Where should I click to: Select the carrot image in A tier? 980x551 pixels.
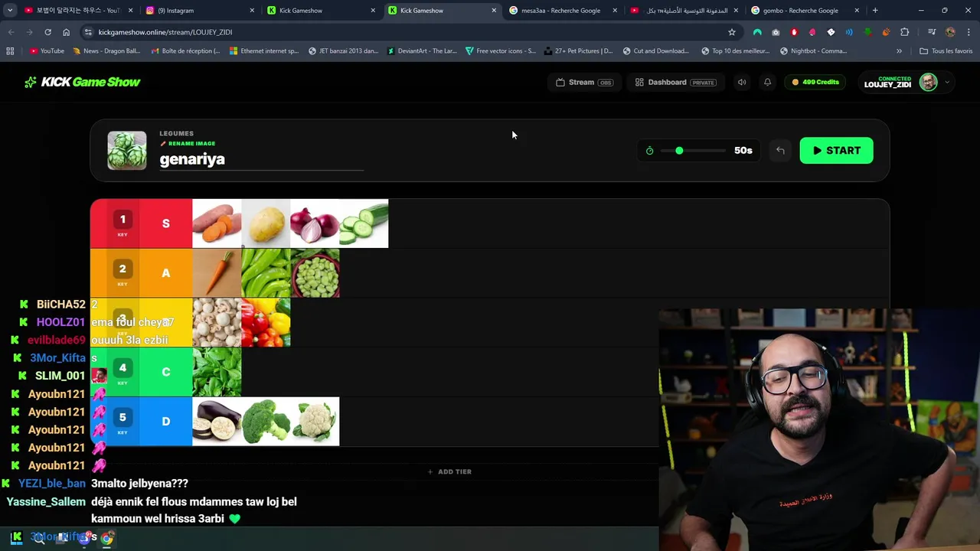(x=217, y=273)
